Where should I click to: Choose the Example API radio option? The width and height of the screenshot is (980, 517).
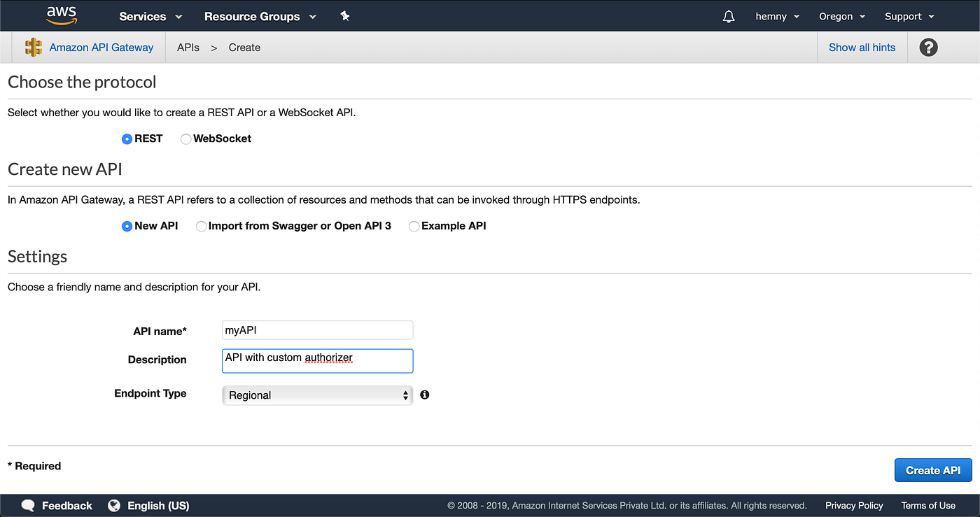(414, 226)
